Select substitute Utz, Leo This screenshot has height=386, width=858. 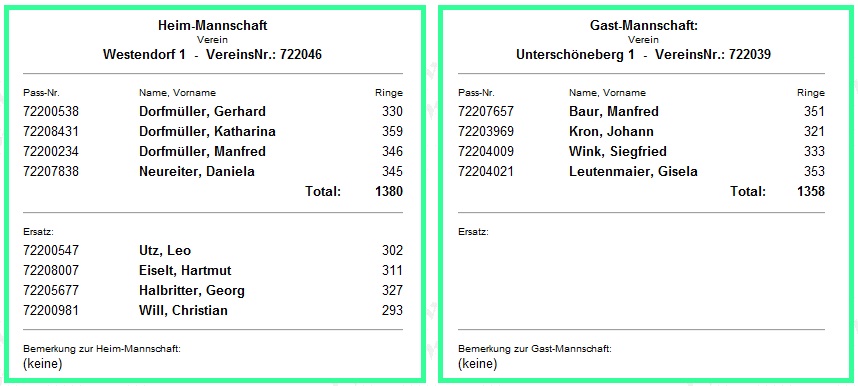165,251
